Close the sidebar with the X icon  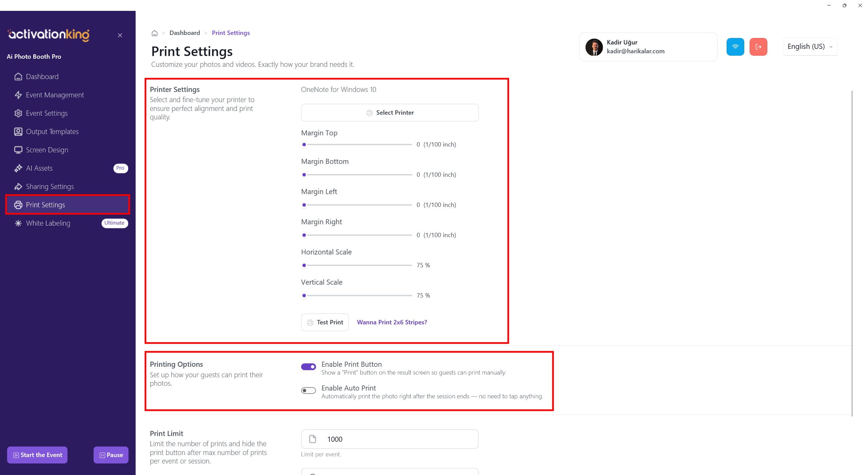pos(120,35)
